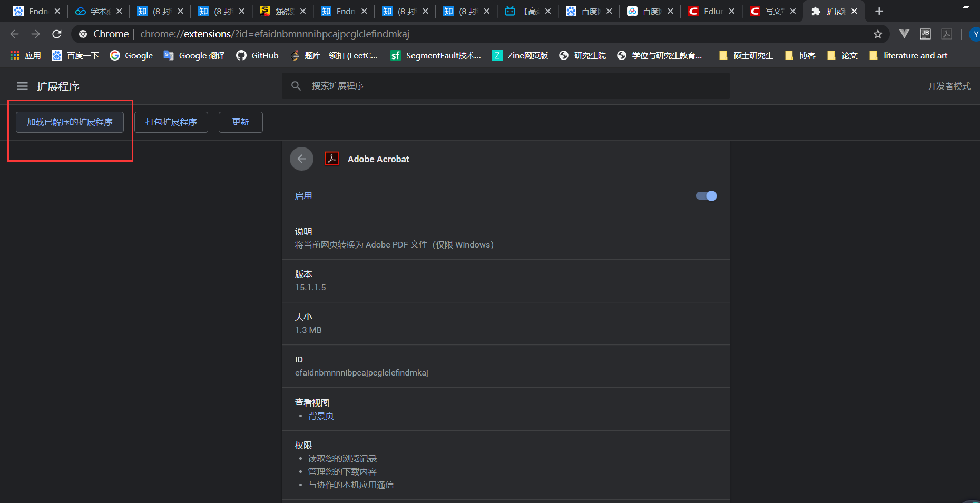The height and width of the screenshot is (503, 980).
Task: Open the JetBrains JB extension icon
Action: (925, 34)
